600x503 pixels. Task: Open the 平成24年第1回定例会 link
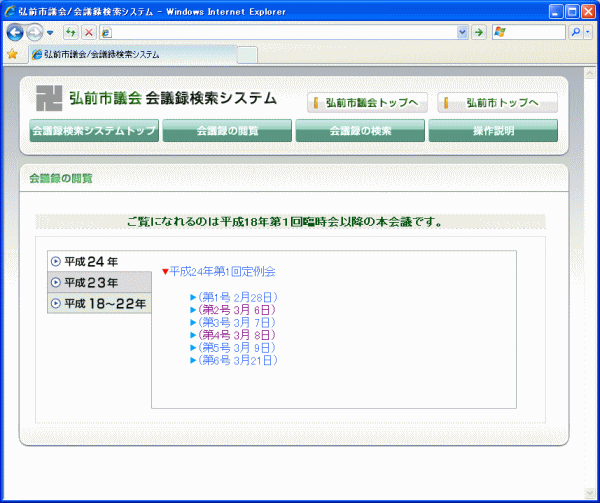pyautogui.click(x=222, y=272)
